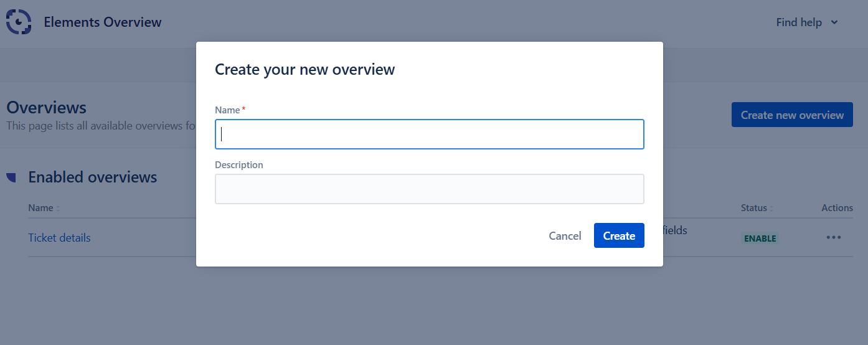Image resolution: width=868 pixels, height=345 pixels.
Task: Click into the Description field
Action: tap(430, 189)
